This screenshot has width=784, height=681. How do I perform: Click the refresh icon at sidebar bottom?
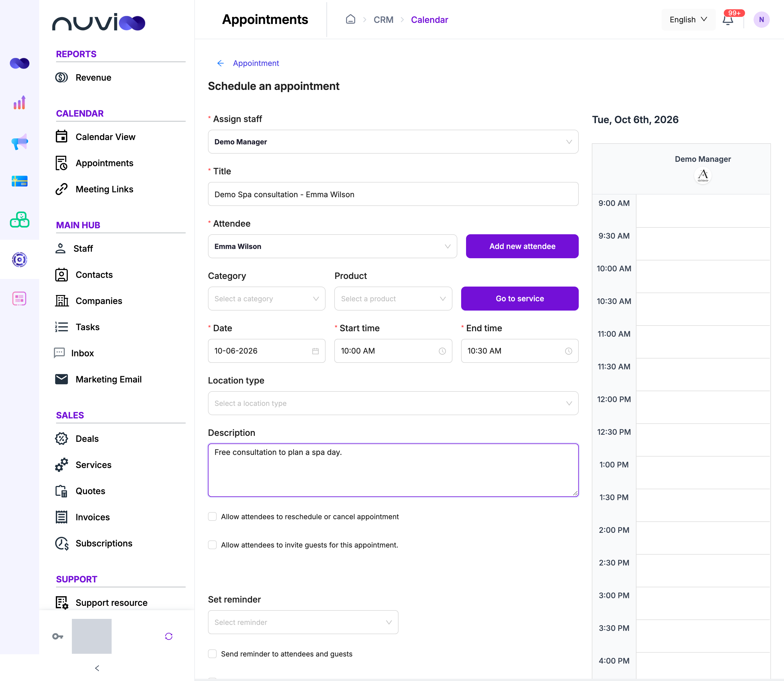169,636
